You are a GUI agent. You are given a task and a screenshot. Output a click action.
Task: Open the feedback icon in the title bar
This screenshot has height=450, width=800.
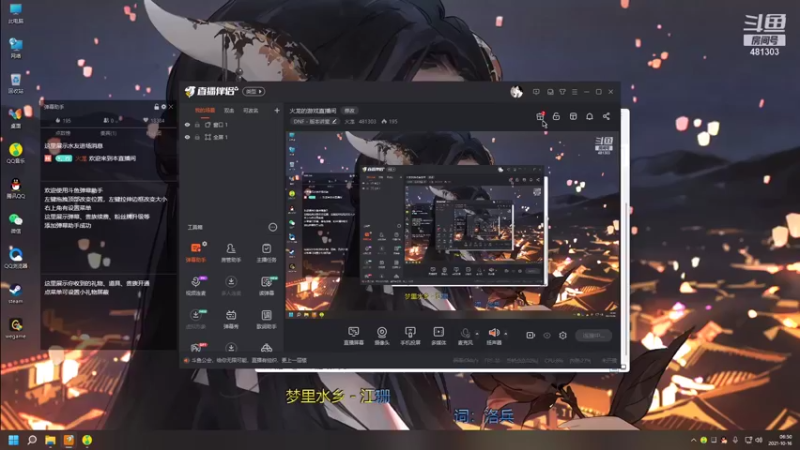(536, 92)
